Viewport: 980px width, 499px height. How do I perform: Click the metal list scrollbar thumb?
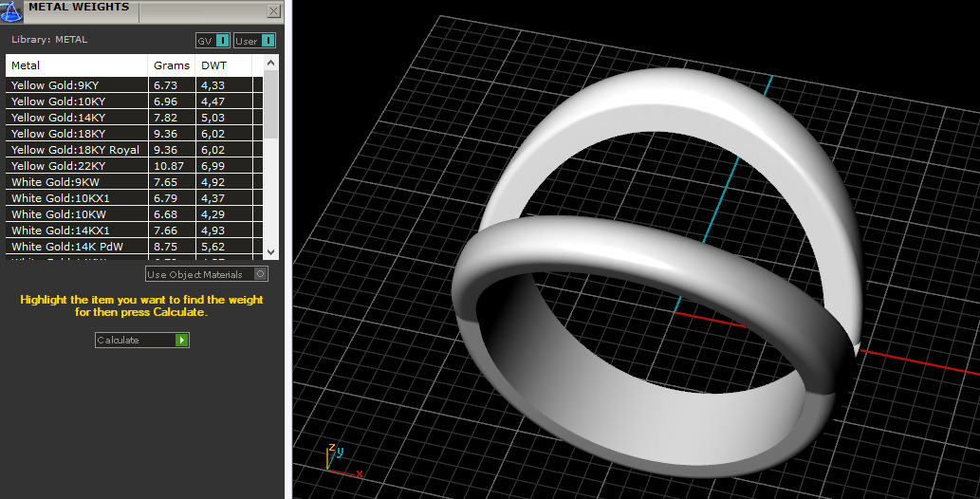pos(270,104)
